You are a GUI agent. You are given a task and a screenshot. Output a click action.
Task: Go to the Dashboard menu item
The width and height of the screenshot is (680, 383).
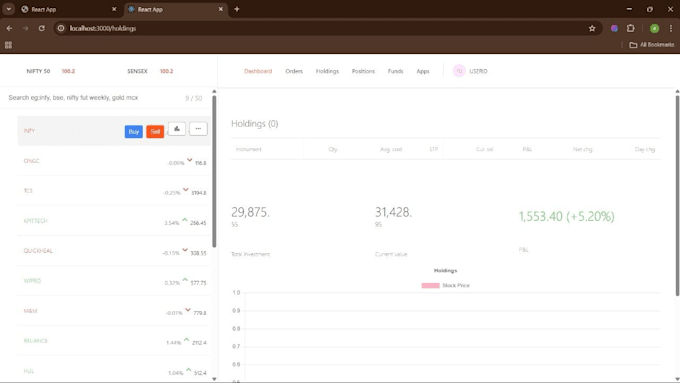click(x=258, y=71)
